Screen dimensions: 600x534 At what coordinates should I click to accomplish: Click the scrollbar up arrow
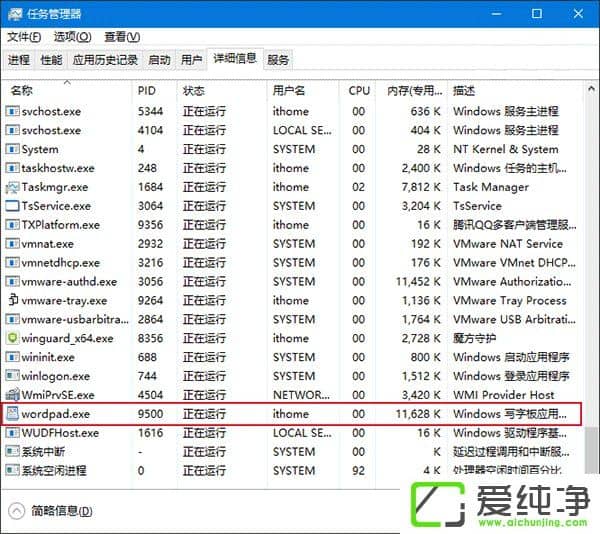(591, 89)
